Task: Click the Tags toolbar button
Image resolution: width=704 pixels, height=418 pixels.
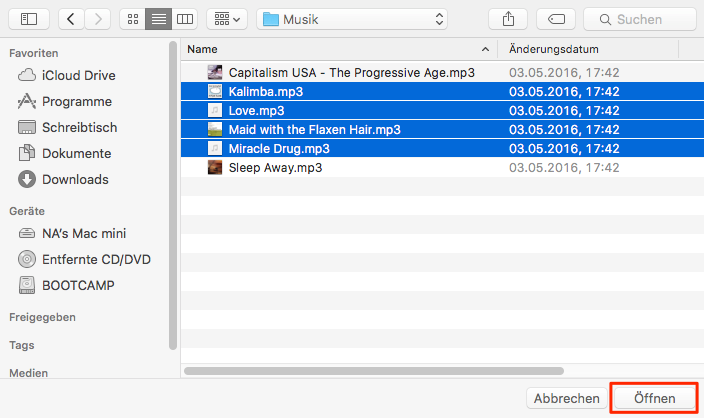Action: tap(556, 19)
